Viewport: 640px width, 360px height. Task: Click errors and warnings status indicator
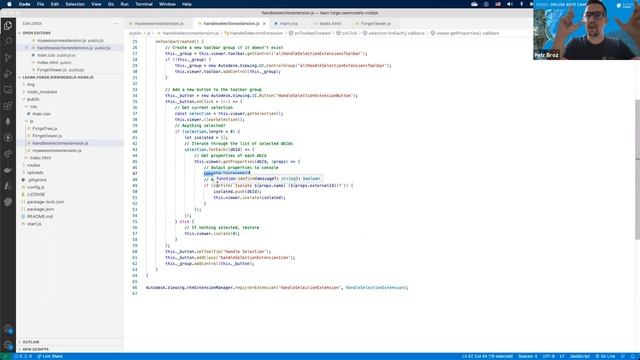pos(23,356)
